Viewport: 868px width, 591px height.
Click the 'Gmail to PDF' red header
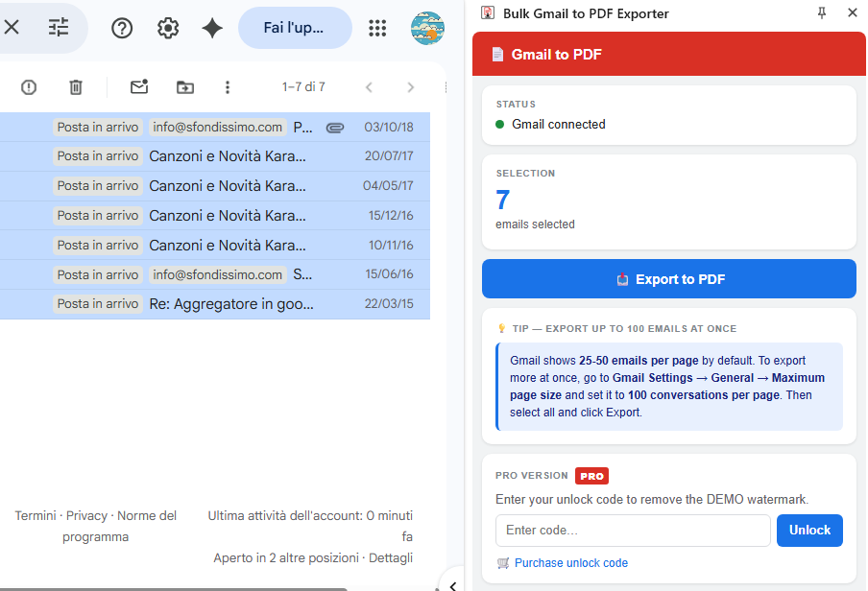tap(668, 55)
